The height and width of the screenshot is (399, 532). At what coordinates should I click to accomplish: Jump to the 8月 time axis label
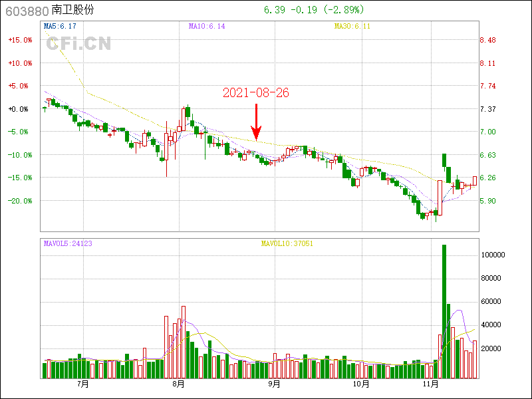point(178,384)
